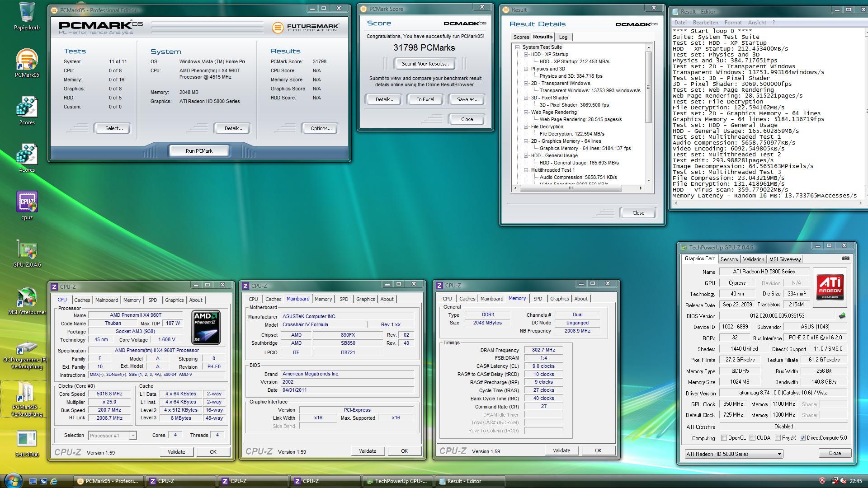Click the scroll-down arrow in Result Details
Screen dimensions: 868x488
[x=648, y=181]
